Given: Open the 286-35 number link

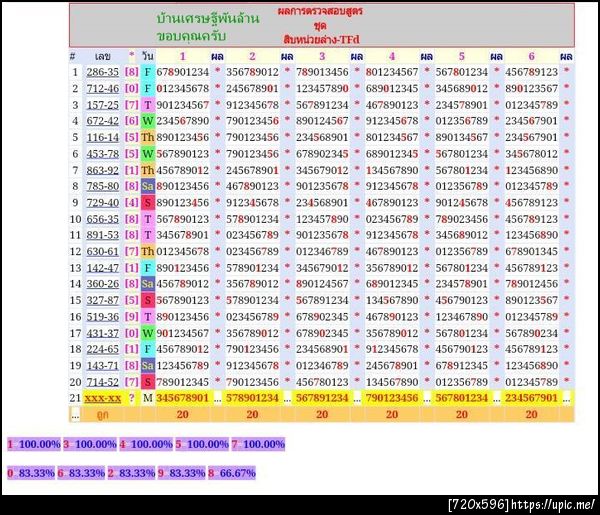Looking at the screenshot, I should pos(103,72).
